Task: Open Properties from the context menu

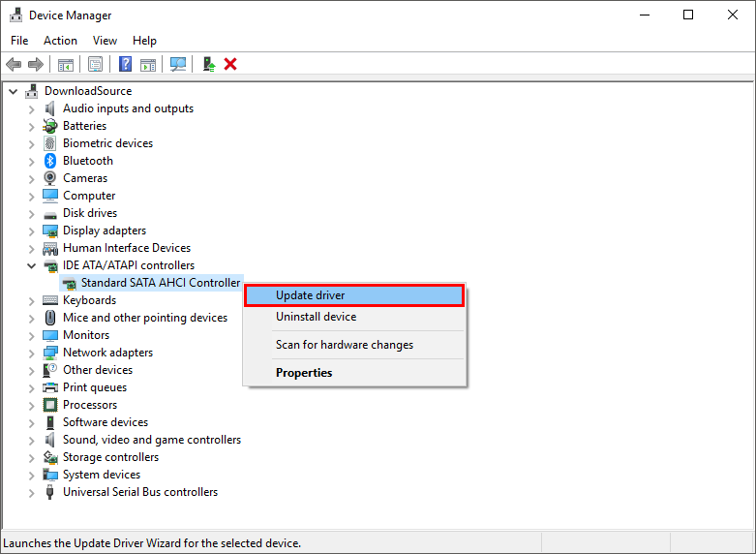Action: [354, 373]
